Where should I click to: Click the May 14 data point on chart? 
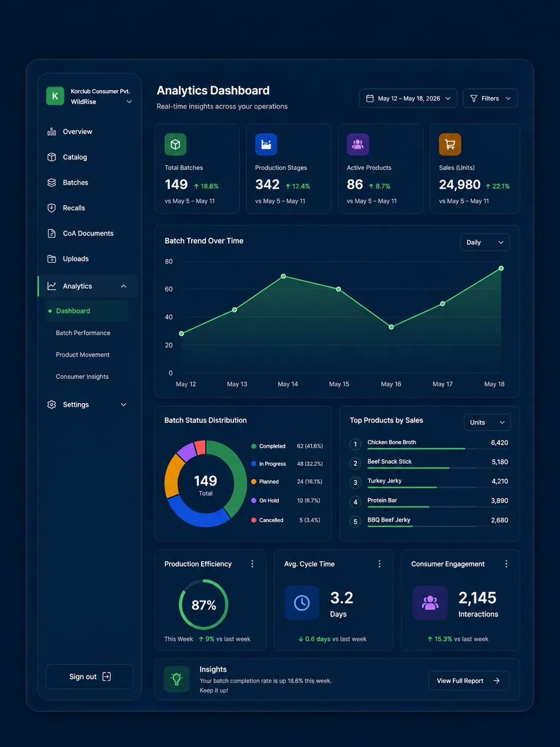point(284,277)
